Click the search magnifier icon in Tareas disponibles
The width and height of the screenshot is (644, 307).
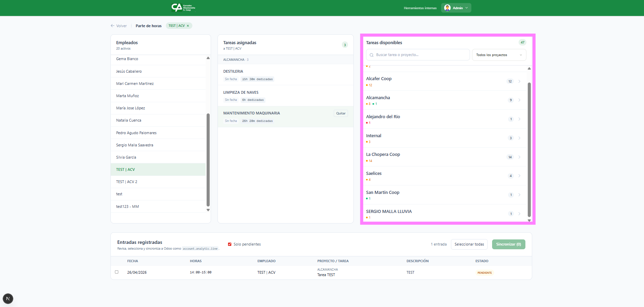click(x=371, y=55)
